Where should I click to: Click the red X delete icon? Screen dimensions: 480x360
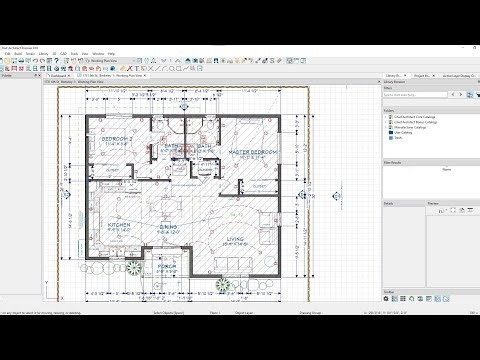point(129,68)
